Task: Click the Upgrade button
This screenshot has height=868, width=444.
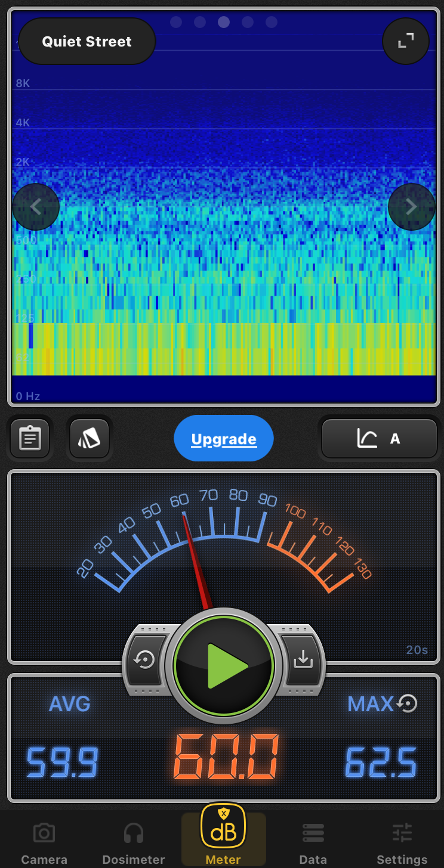Action: tap(223, 439)
